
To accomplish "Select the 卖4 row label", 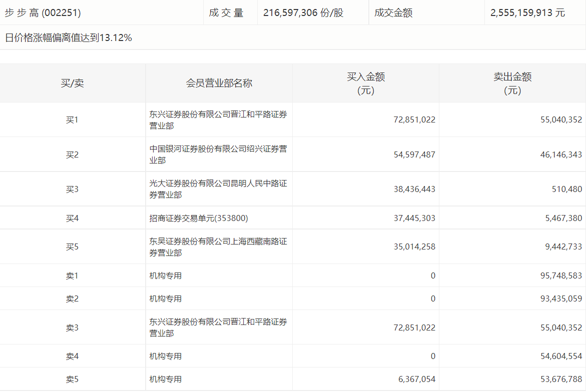I will (x=72, y=356).
